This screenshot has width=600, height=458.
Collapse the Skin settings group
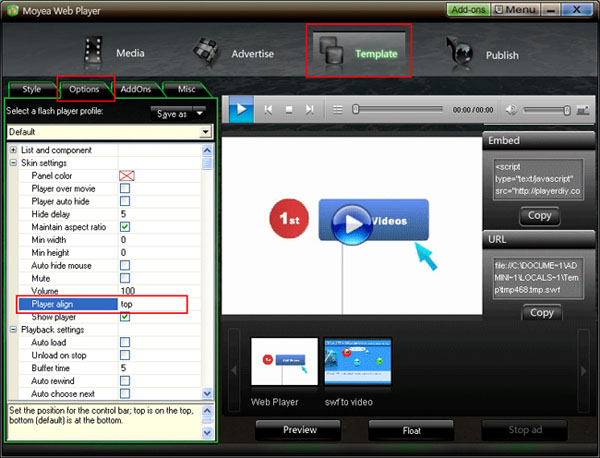[13, 163]
